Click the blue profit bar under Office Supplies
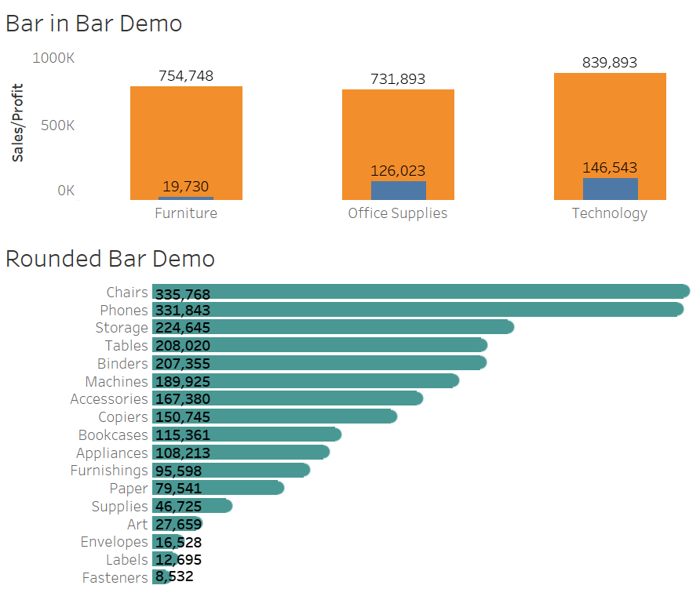Image resolution: width=700 pixels, height=589 pixels. click(x=398, y=188)
